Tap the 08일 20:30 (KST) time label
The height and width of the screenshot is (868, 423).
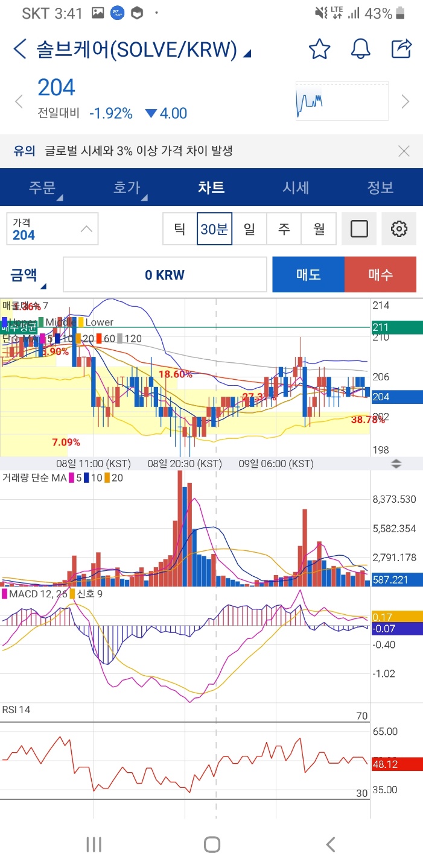click(x=185, y=464)
